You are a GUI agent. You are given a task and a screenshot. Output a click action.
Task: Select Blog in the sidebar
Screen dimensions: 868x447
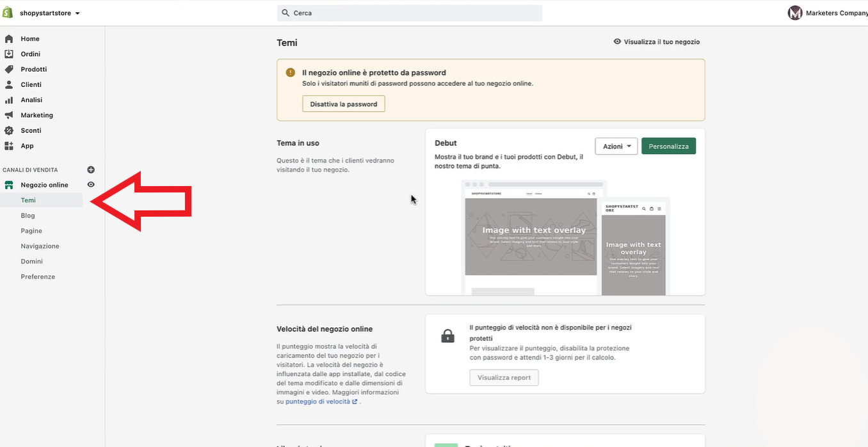(28, 216)
